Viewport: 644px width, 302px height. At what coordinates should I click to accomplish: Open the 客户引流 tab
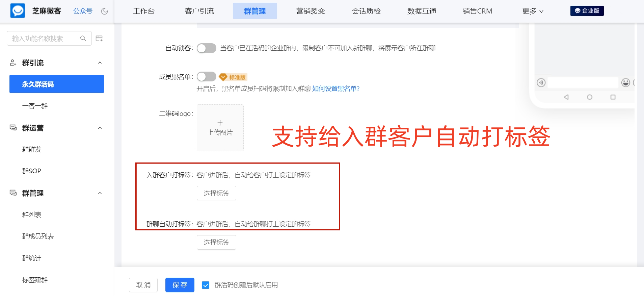(199, 11)
